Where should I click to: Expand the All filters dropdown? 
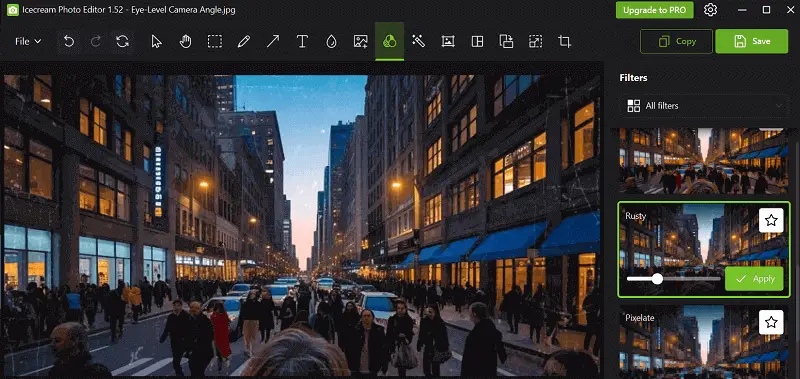click(704, 106)
